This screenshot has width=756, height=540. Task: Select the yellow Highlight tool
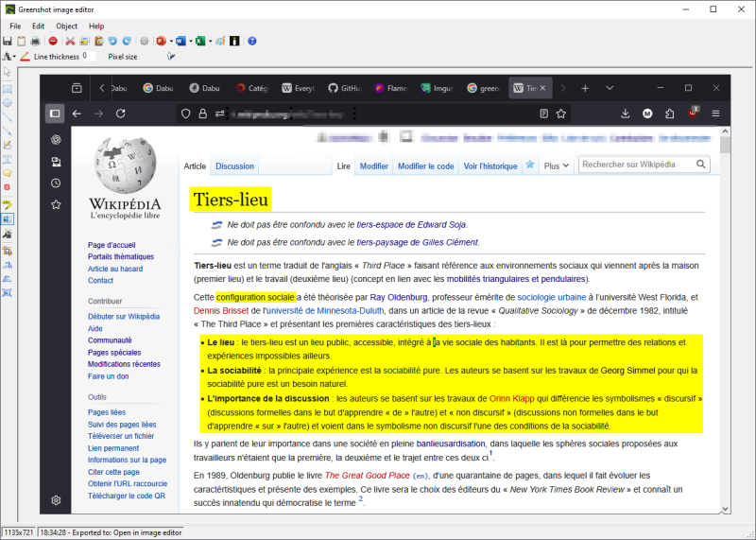[8, 204]
